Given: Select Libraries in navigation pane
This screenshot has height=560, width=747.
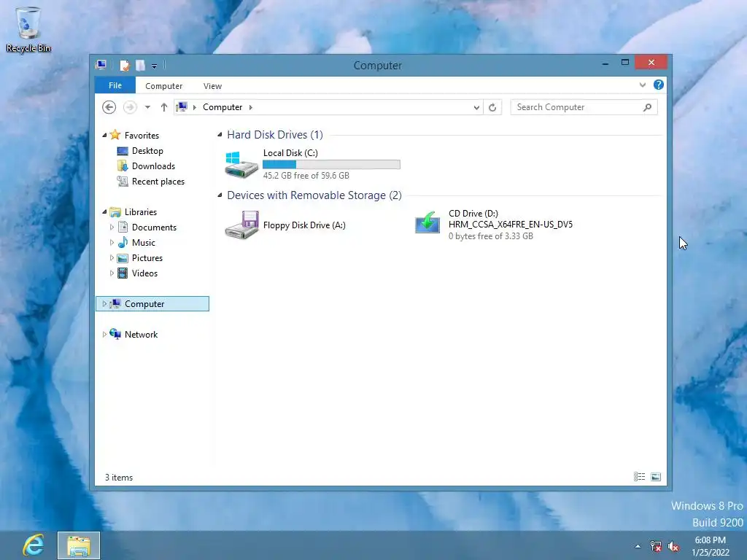Looking at the screenshot, I should click(141, 212).
